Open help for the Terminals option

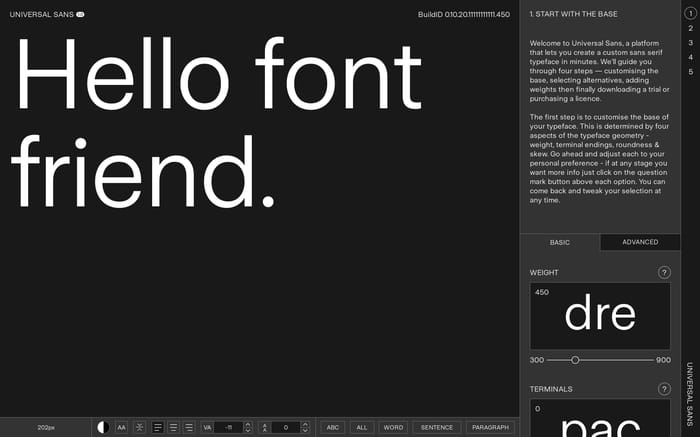pos(664,389)
